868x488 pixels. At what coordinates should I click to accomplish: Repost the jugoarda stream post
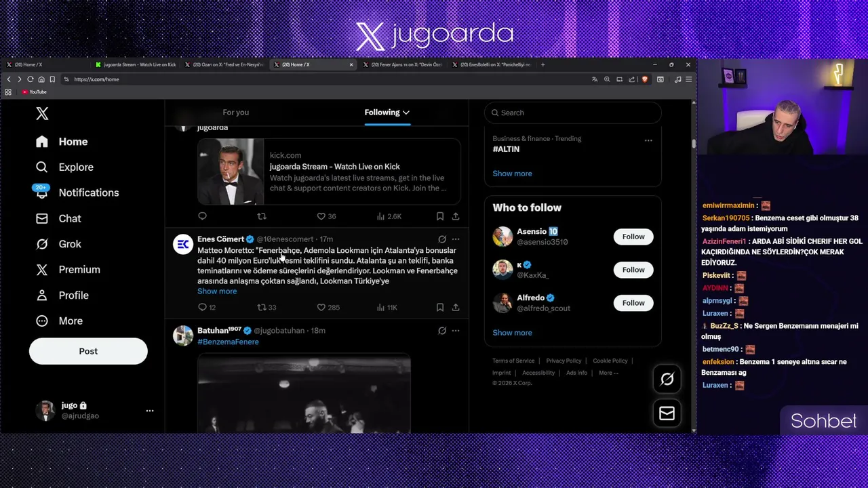[x=262, y=216]
